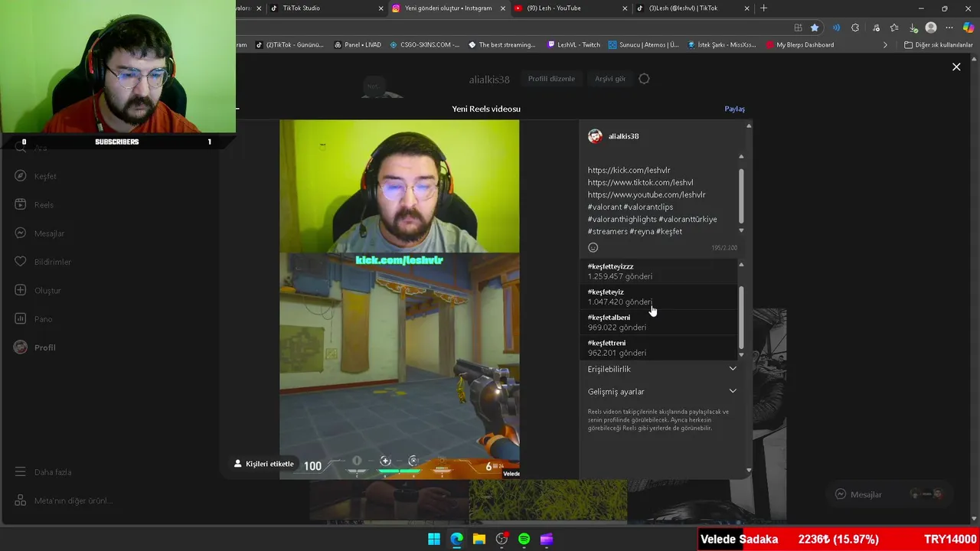Open the LeshVL - Twitch bookmark
The width and height of the screenshot is (980, 551).
click(x=574, y=45)
